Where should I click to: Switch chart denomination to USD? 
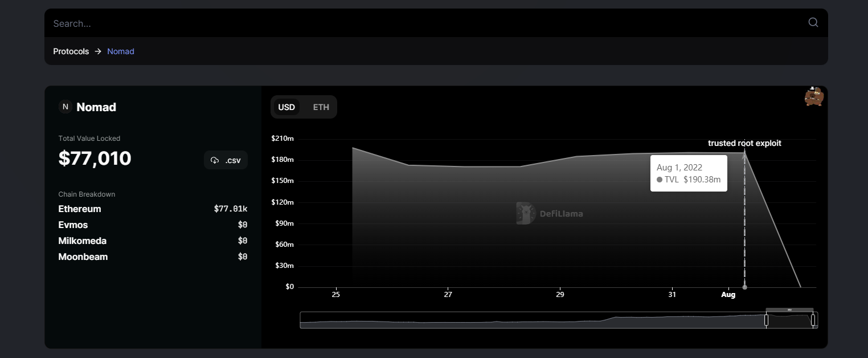pyautogui.click(x=286, y=107)
